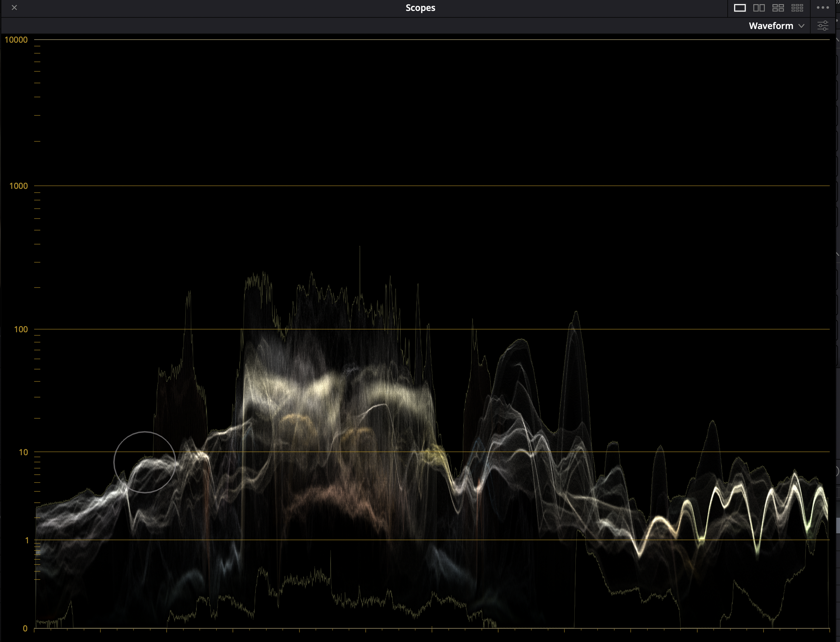Click the 1 nit scale label

(27, 540)
